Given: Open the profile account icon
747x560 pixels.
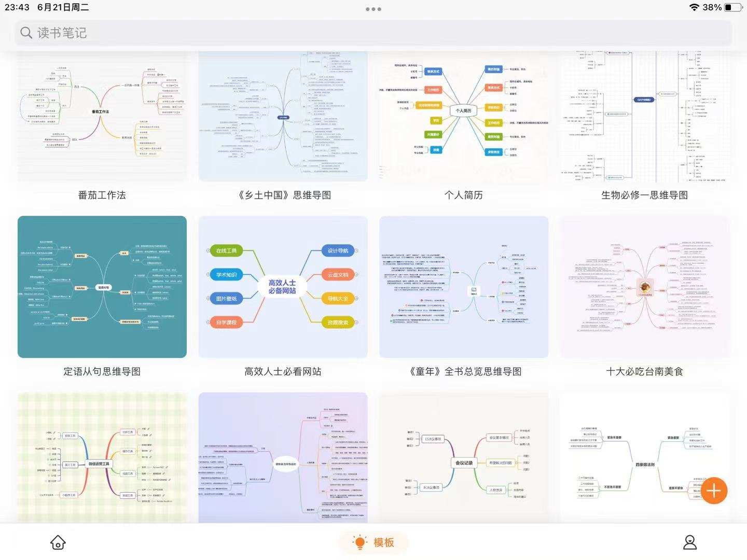Looking at the screenshot, I should click(690, 542).
